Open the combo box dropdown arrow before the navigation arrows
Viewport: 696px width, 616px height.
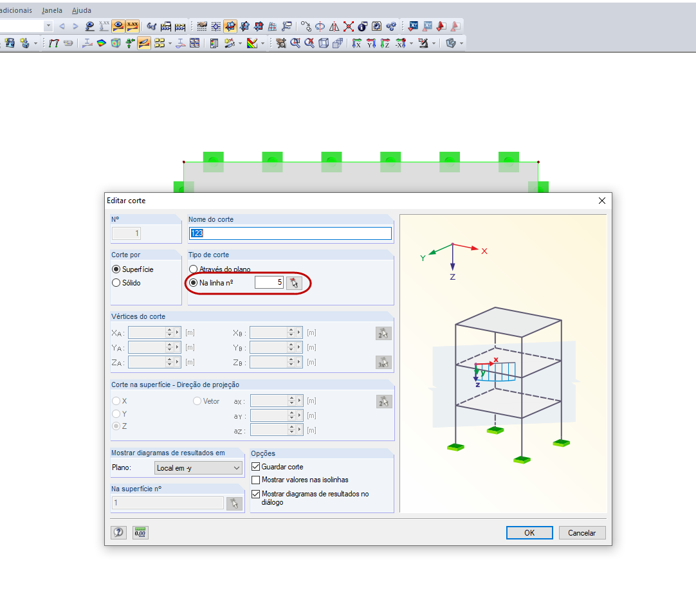click(48, 26)
